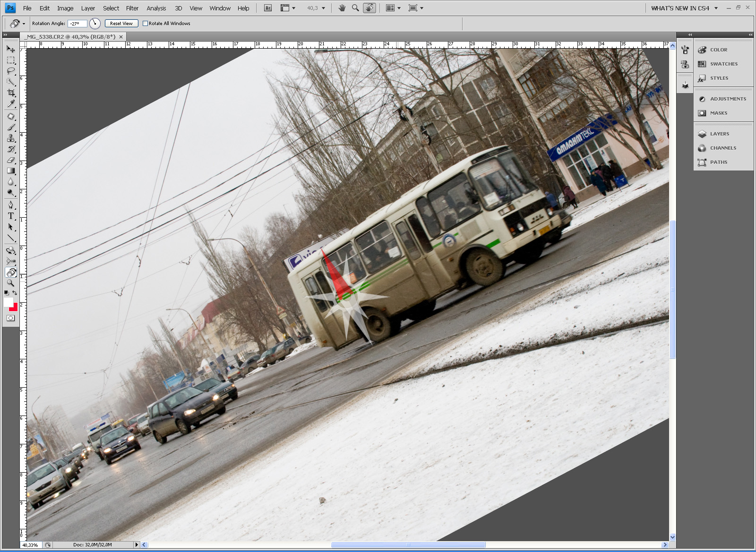Viewport: 756px width, 552px height.
Task: Swap foreground and background colors
Action: click(x=15, y=293)
